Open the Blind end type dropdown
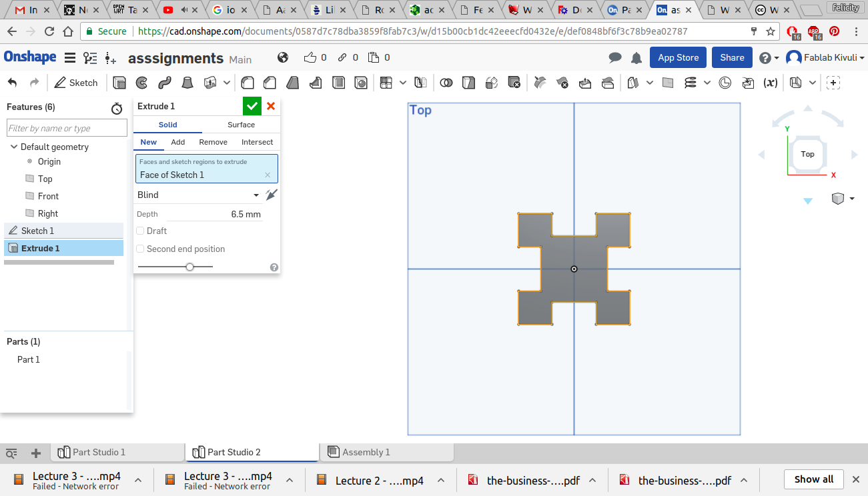Screen dimensions: 868x496 point(198,195)
